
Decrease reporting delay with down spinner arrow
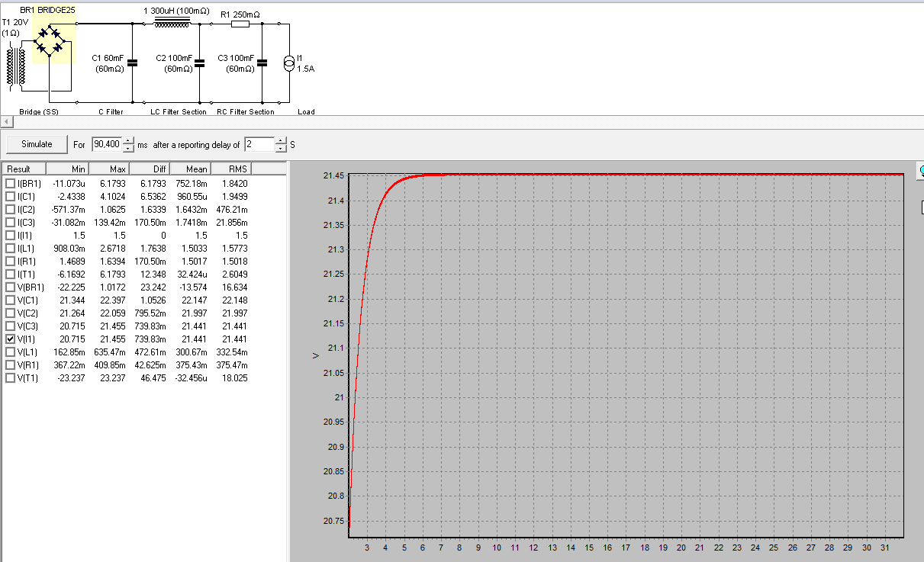(x=282, y=148)
